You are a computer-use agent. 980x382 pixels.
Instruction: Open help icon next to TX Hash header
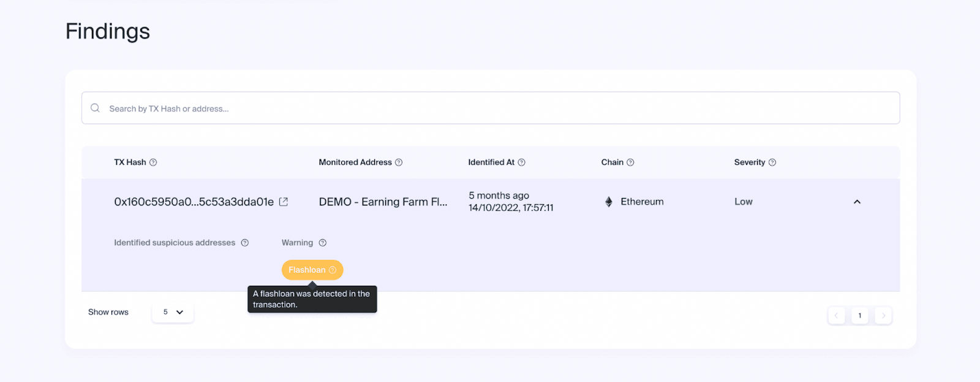tap(153, 162)
